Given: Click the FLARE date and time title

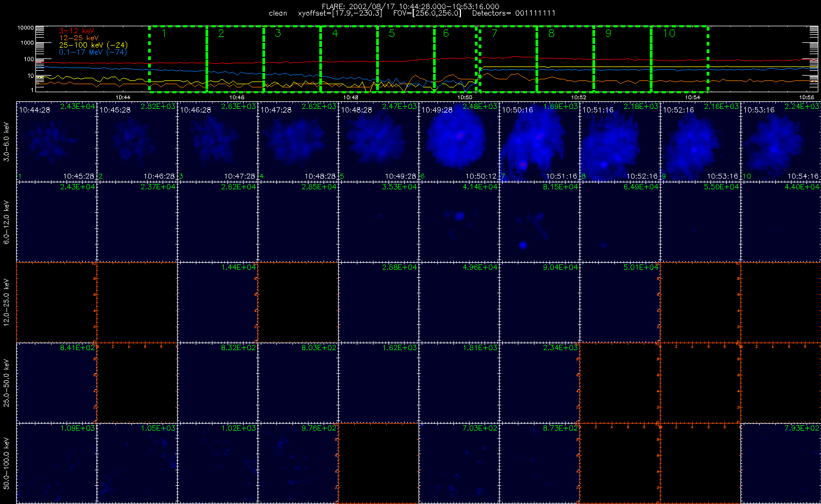Looking at the screenshot, I should 410,6.
